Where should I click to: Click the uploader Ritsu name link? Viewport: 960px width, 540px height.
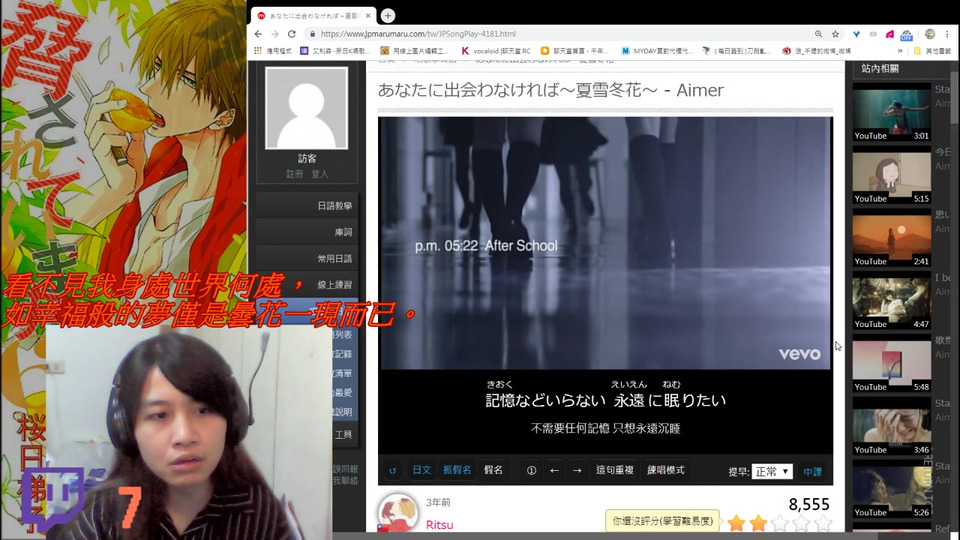440,525
